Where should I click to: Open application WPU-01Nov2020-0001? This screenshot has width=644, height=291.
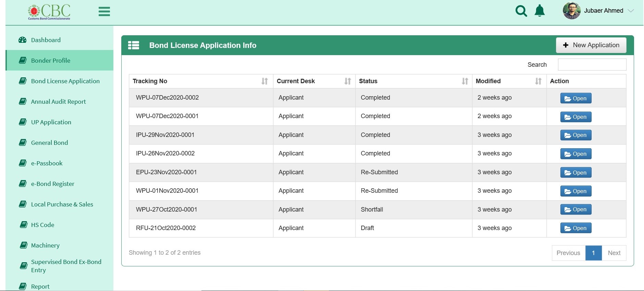tap(576, 191)
